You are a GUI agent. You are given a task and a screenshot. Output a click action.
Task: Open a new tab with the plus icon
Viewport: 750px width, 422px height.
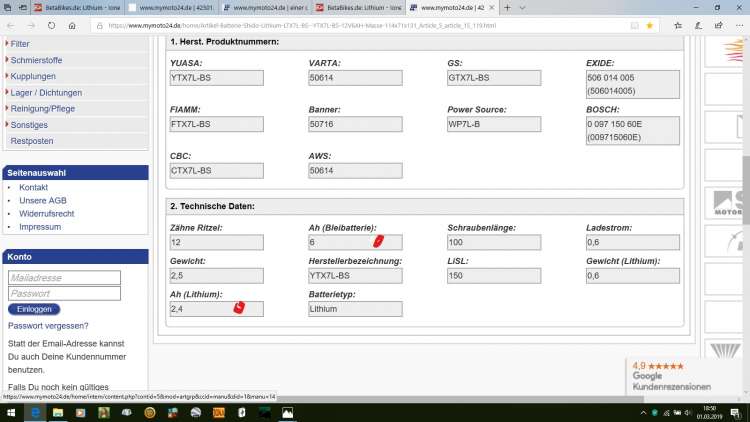pos(507,7)
